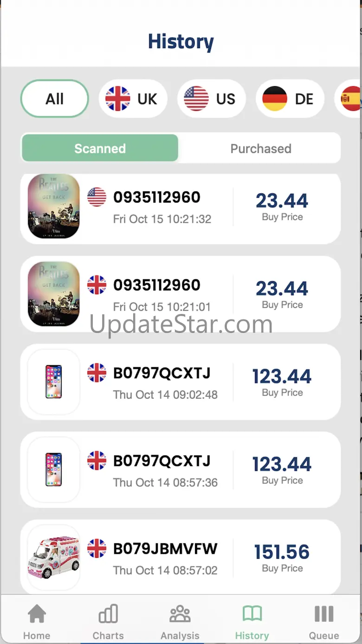Open the Analysis people icon

180,614
